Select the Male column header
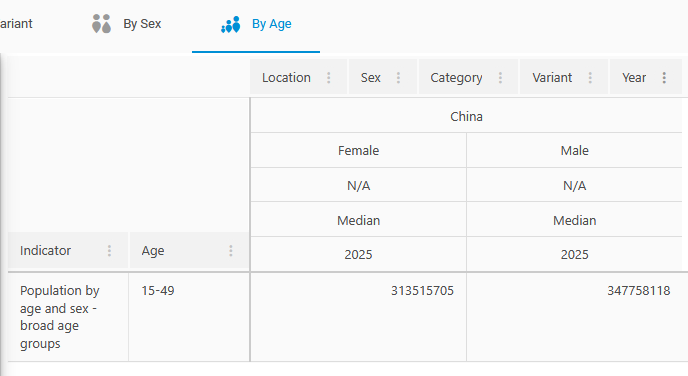This screenshot has height=376, width=688. point(574,150)
